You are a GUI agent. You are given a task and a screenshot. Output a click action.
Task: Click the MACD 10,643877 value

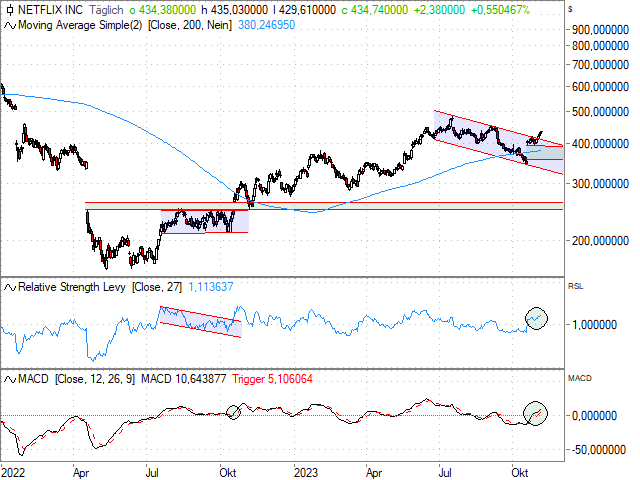coord(184,379)
